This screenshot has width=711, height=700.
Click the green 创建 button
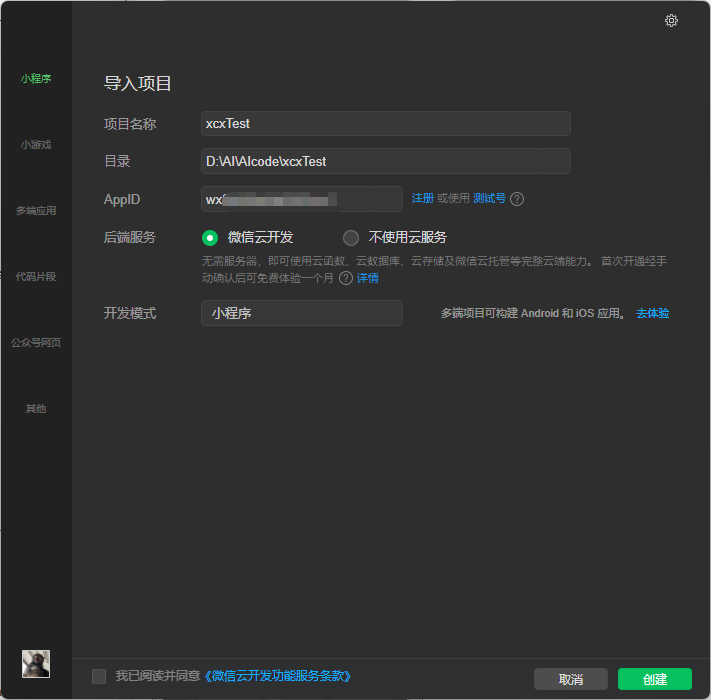tap(655, 679)
